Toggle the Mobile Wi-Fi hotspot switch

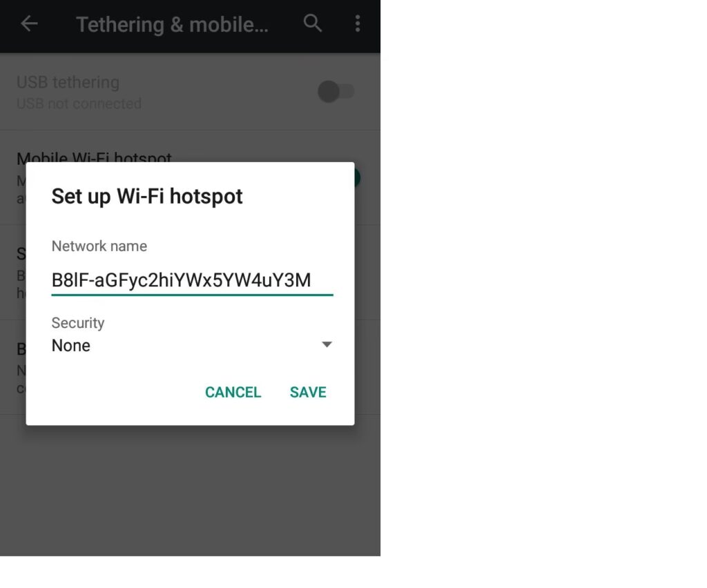pyautogui.click(x=357, y=177)
